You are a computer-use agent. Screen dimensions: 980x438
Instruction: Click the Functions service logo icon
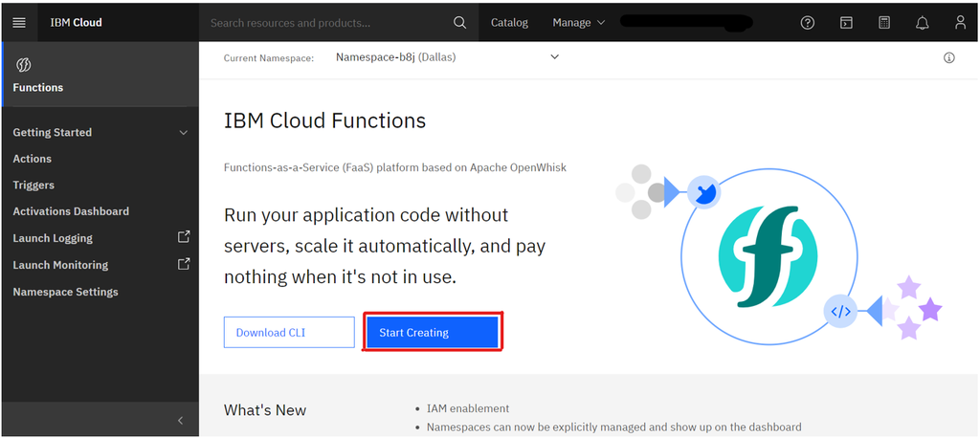pyautogui.click(x=23, y=65)
